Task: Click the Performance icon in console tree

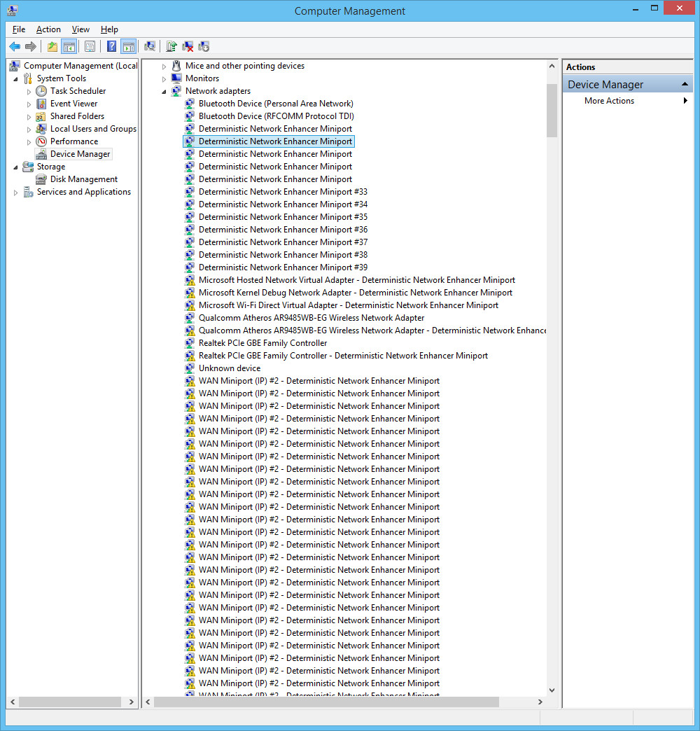Action: click(41, 141)
